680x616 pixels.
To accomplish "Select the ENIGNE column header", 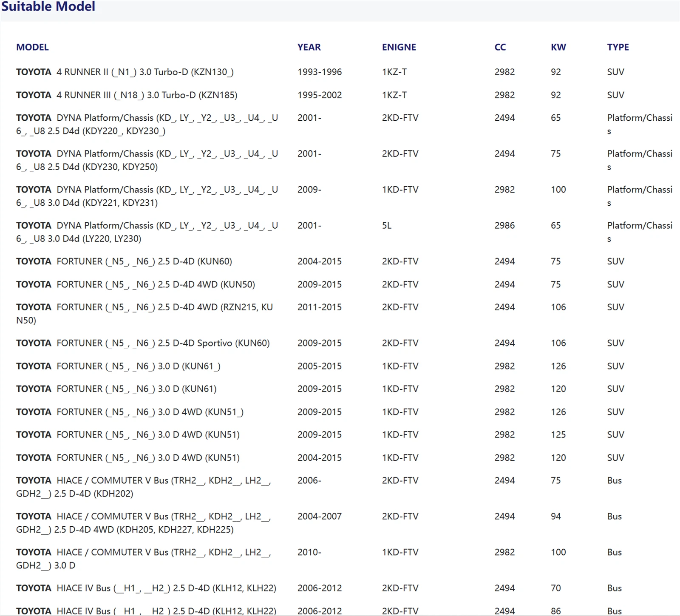I will (x=399, y=47).
